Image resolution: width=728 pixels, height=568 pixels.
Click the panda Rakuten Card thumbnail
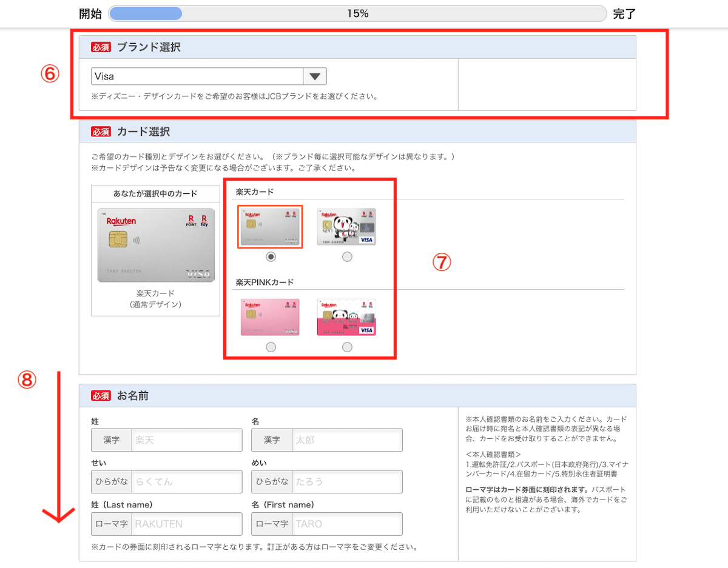[x=346, y=227]
